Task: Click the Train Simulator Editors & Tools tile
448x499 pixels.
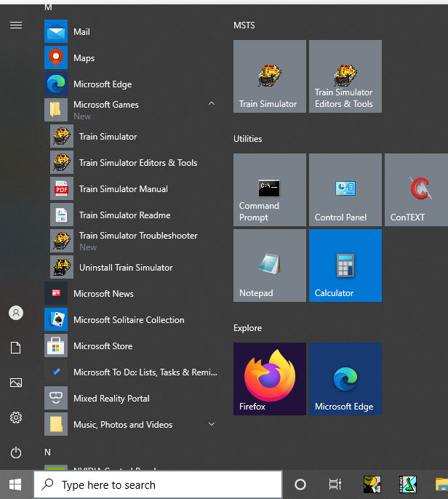Action: pos(345,76)
